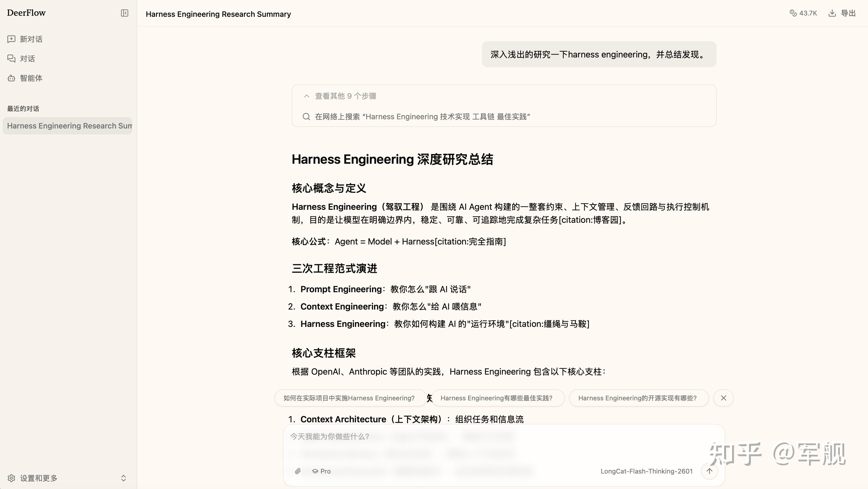Click the Harness Engineering 深度研究总结 heading
The height and width of the screenshot is (489, 868).
392,159
